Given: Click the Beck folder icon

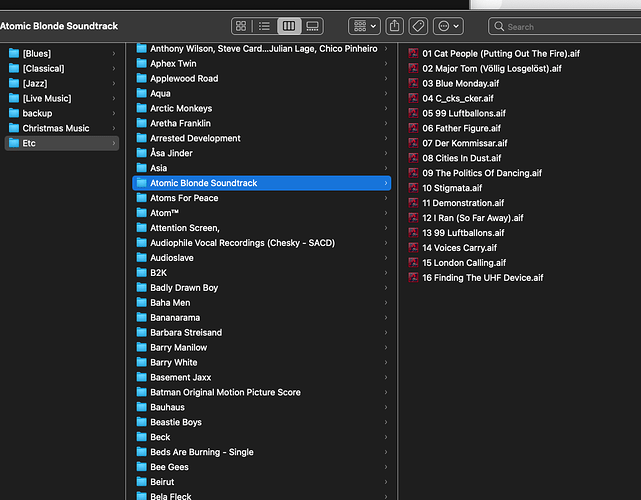Looking at the screenshot, I should point(141,437).
